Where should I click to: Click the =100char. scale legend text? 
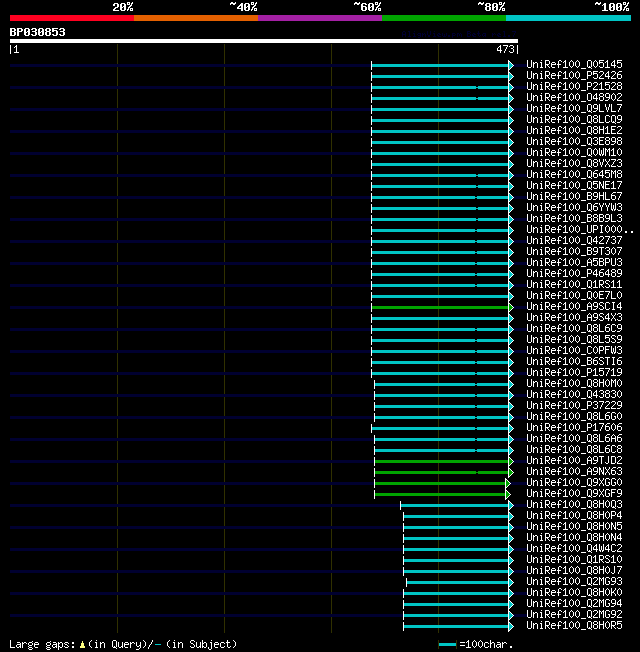click(486, 645)
